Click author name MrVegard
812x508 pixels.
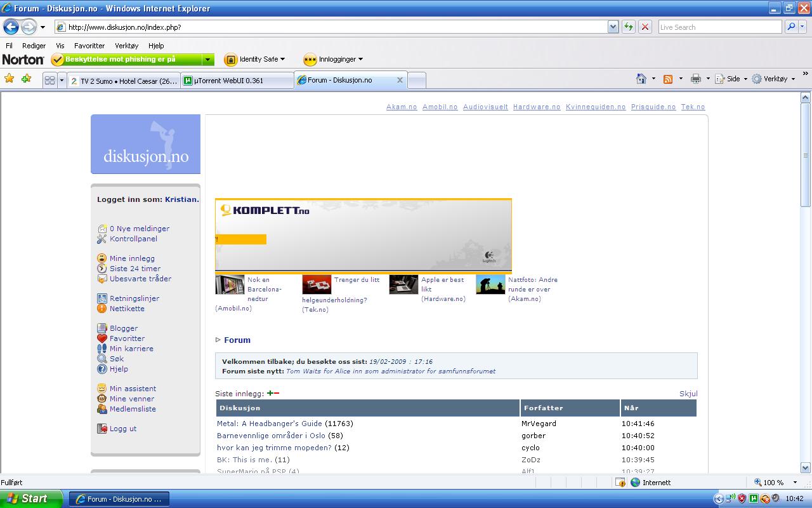coord(539,424)
